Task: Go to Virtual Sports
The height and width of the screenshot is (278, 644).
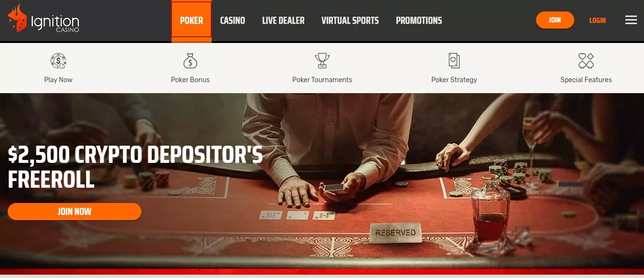Action: pyautogui.click(x=350, y=21)
